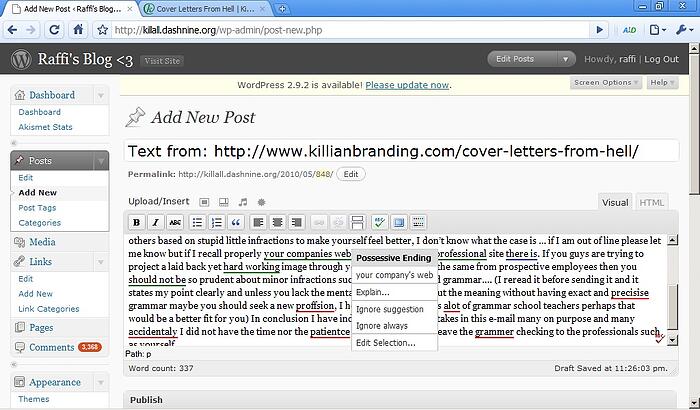Viewport: 700px width, 410px height.
Task: Expand the Help panel
Action: pyautogui.click(x=662, y=83)
